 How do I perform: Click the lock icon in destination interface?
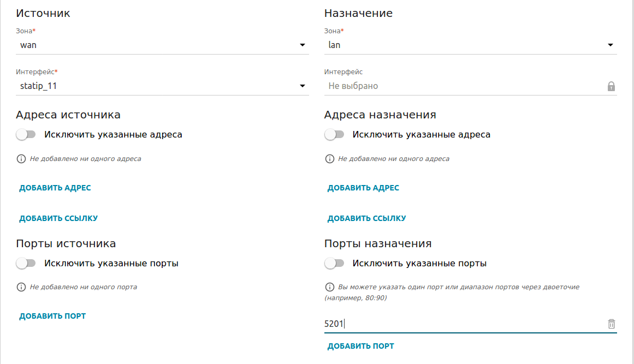(x=611, y=86)
